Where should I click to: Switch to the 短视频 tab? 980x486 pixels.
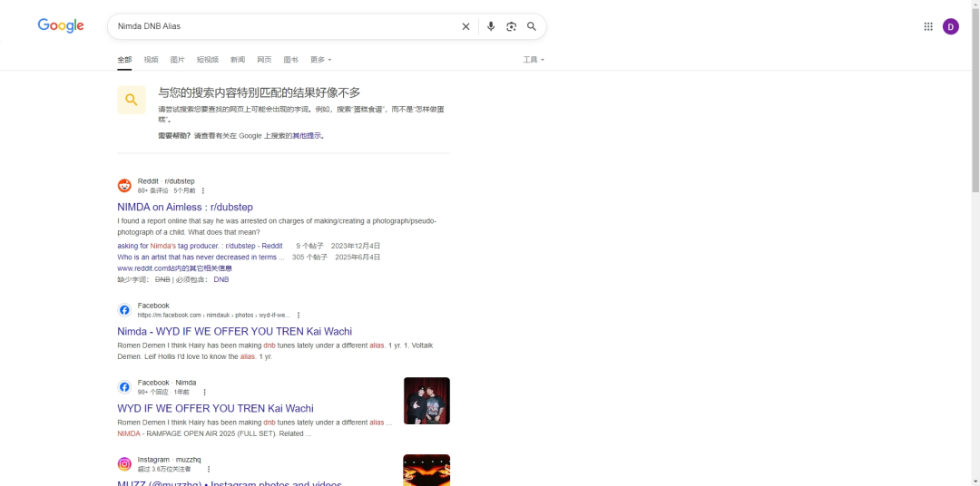tap(208, 59)
